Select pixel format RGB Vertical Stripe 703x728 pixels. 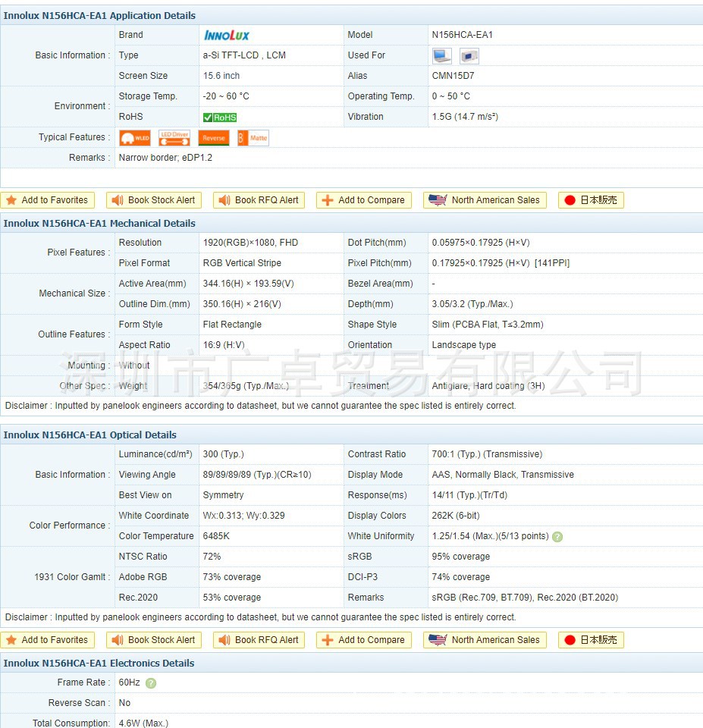coord(242,263)
